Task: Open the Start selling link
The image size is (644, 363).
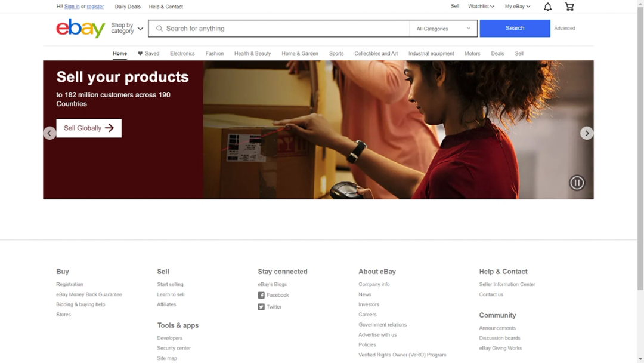Action: [170, 284]
